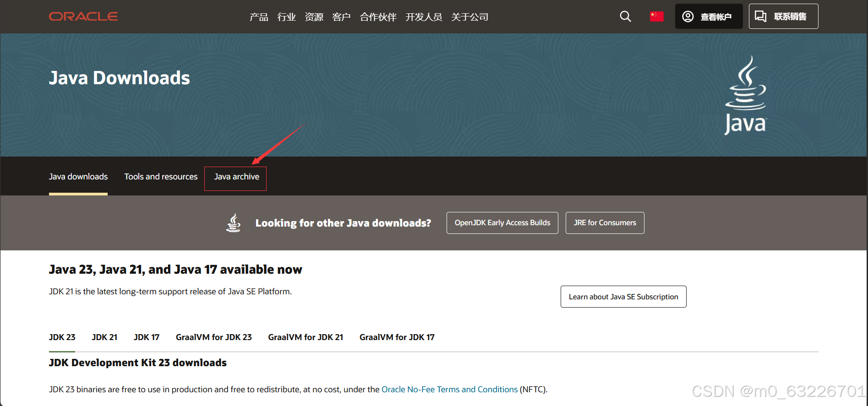Click 'JDK Development Kit 23 downloads' heading

(138, 363)
